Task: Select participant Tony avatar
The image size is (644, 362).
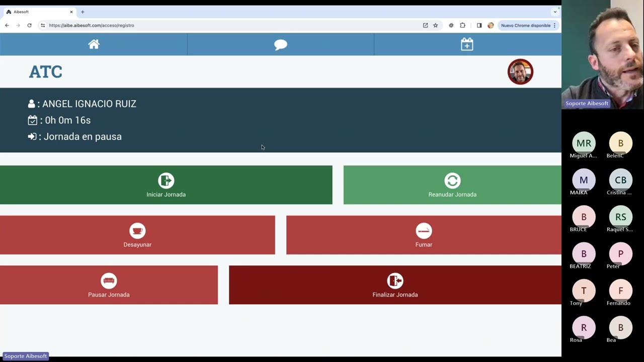Action: [584, 291]
